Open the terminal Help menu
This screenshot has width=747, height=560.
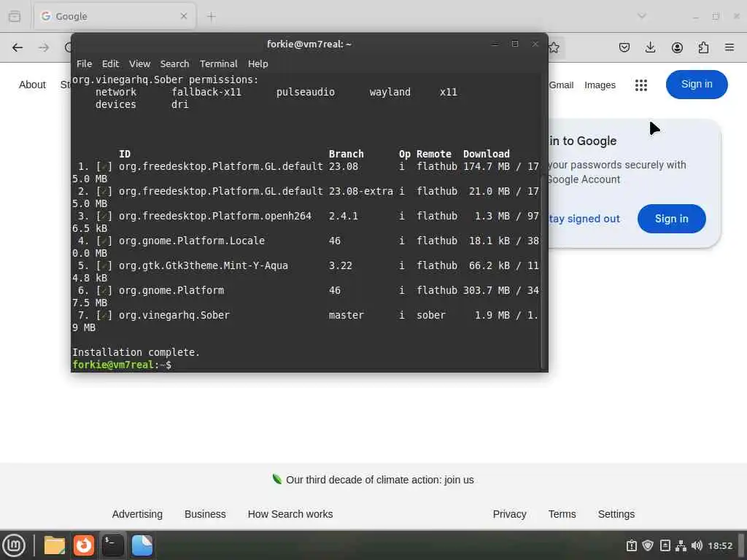pos(258,64)
